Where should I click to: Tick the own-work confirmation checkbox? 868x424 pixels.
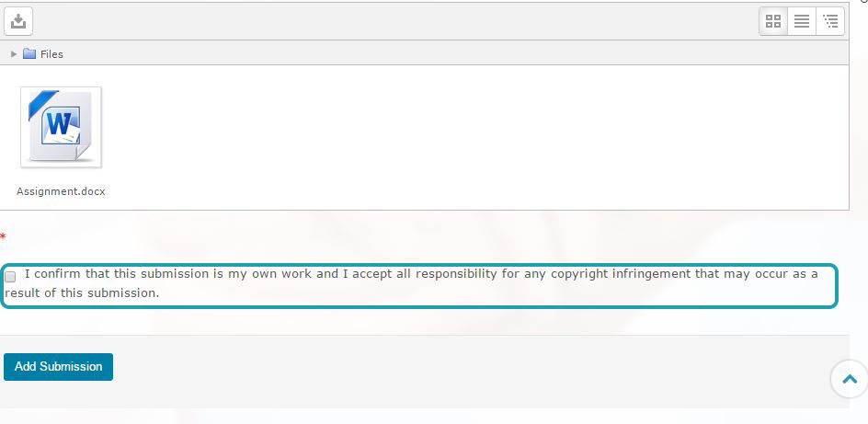point(10,276)
